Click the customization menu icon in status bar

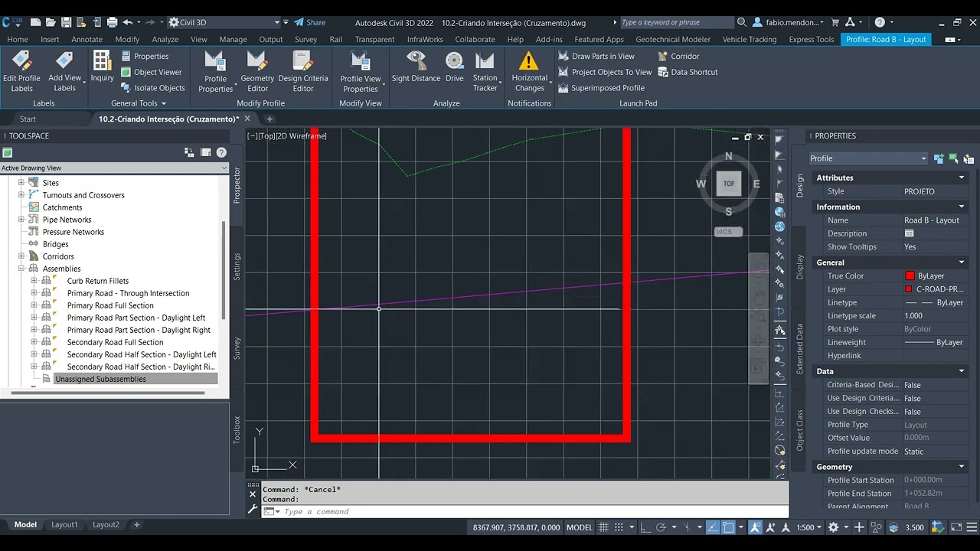(971, 527)
